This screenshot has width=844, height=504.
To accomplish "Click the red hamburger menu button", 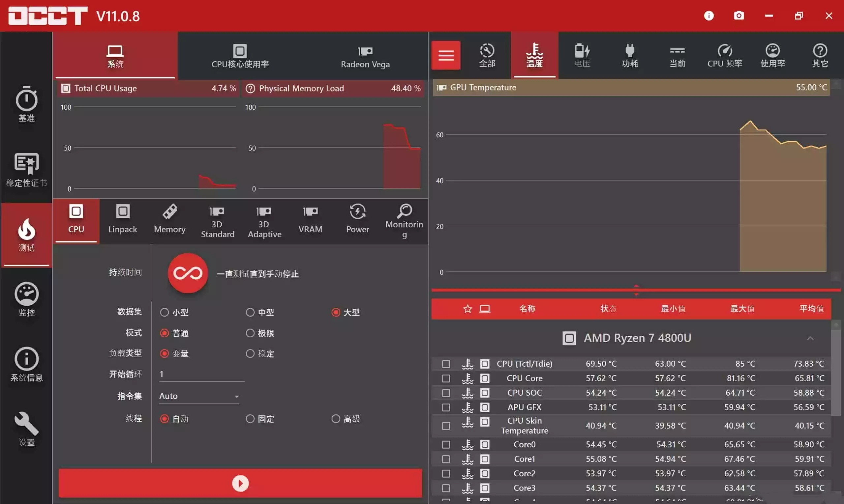I will (x=446, y=55).
